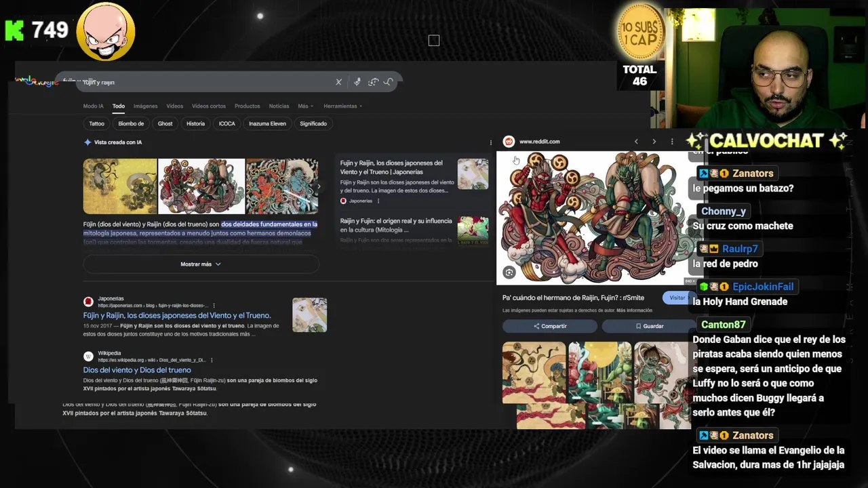Open Google Lens image search icon
Viewport: 868px width, 488px height.
click(373, 82)
